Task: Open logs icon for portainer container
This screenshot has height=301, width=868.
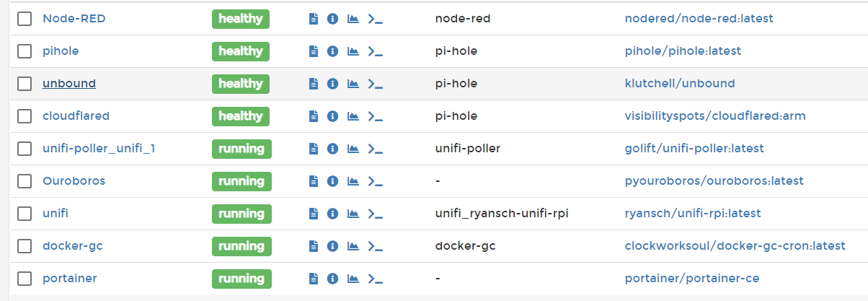Action: [313, 279]
